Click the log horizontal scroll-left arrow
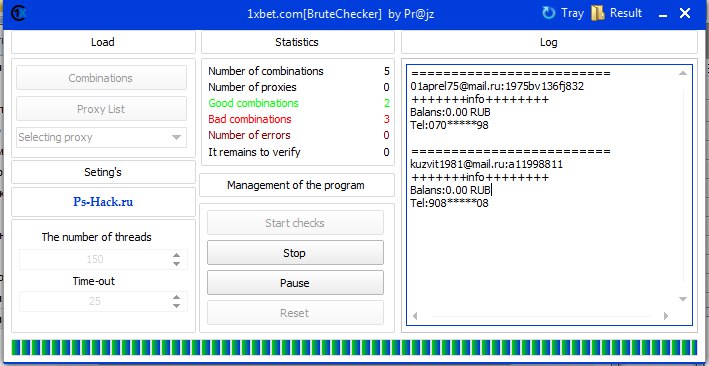This screenshot has width=709, height=366. tap(415, 316)
